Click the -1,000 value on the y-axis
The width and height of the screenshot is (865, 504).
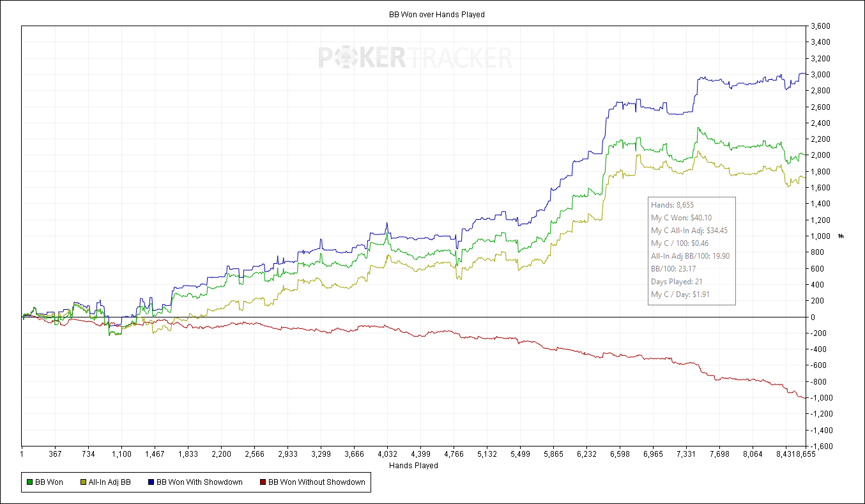(x=820, y=398)
